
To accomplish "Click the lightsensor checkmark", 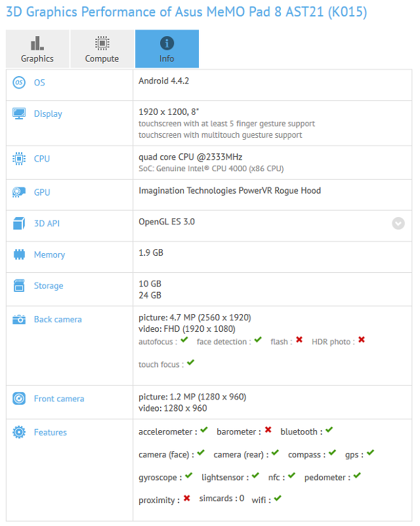I will pyautogui.click(x=255, y=475).
